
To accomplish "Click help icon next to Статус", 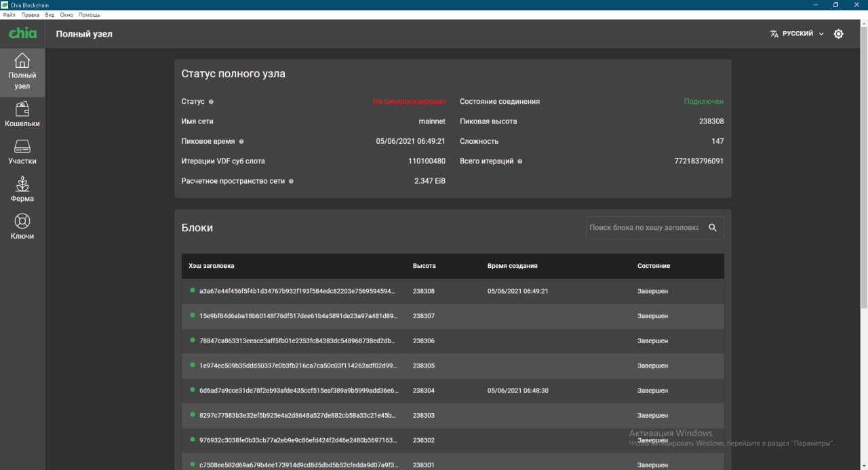I will pos(211,102).
